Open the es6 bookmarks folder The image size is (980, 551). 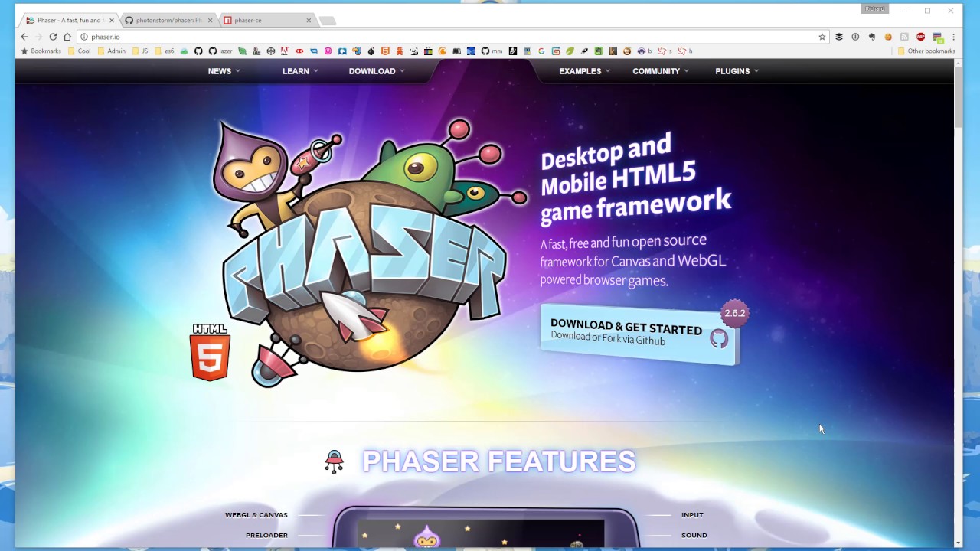165,51
